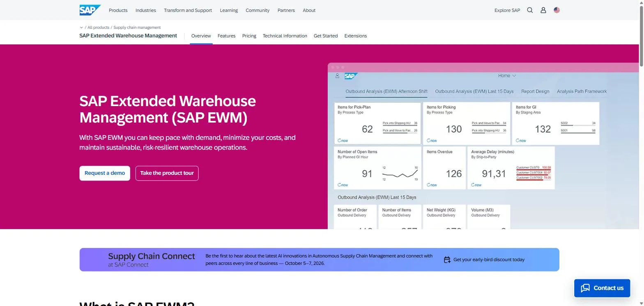Select the Pricing tab
Viewport: 644px width, 306px height.
[x=249, y=36]
